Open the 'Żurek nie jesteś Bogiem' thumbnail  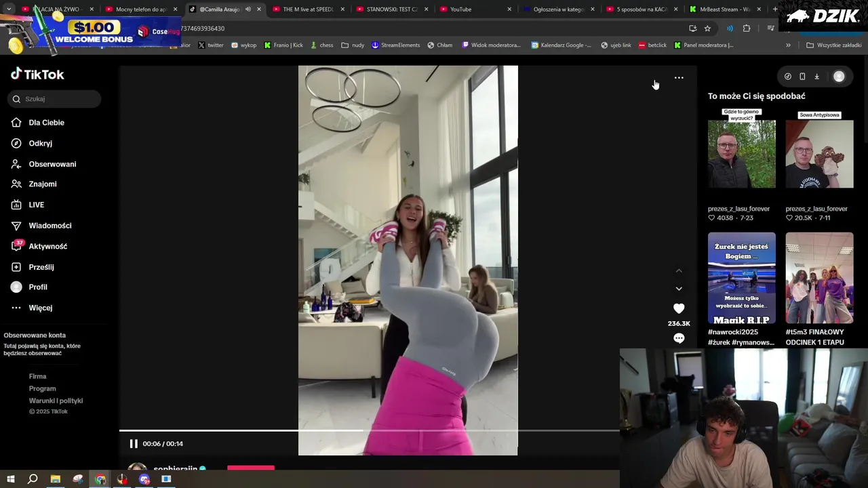coord(742,278)
